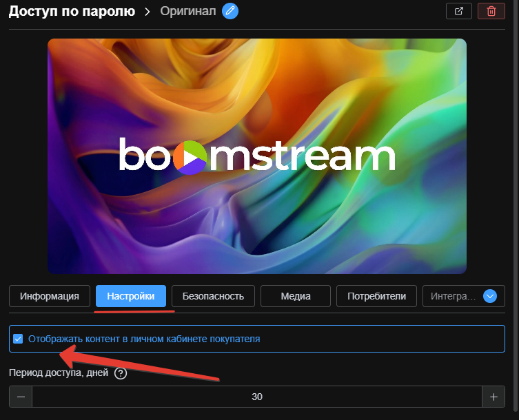Click the red trash delete button

click(x=491, y=11)
